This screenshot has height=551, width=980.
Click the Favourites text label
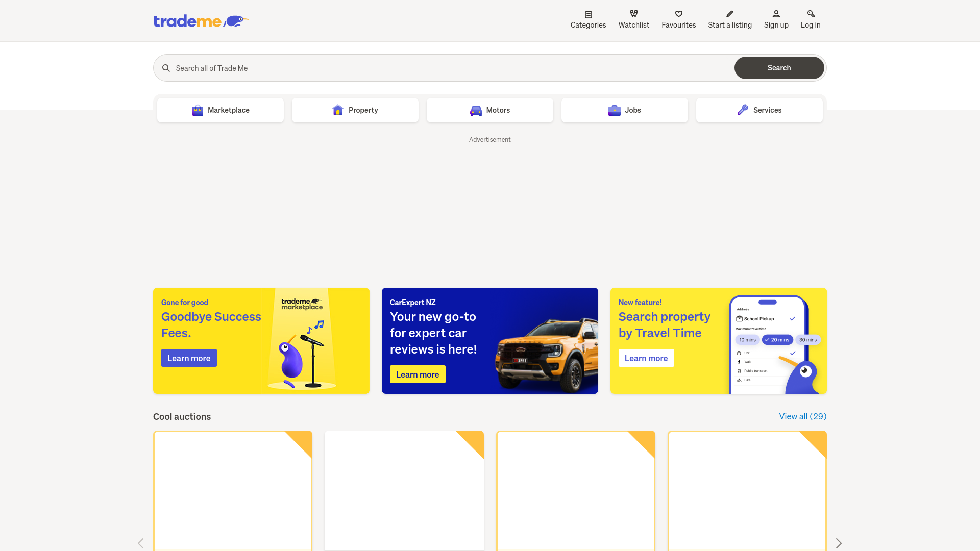679,25
